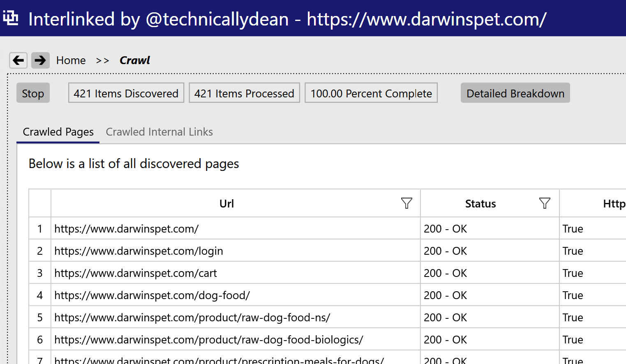Select the darwinspet.com/login URL cell
Screen dimensions: 626x364
point(236,251)
